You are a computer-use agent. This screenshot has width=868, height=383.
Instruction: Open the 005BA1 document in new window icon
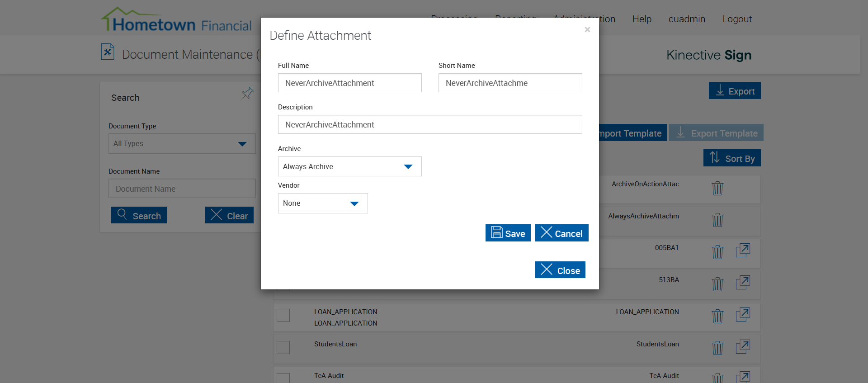[x=743, y=251]
